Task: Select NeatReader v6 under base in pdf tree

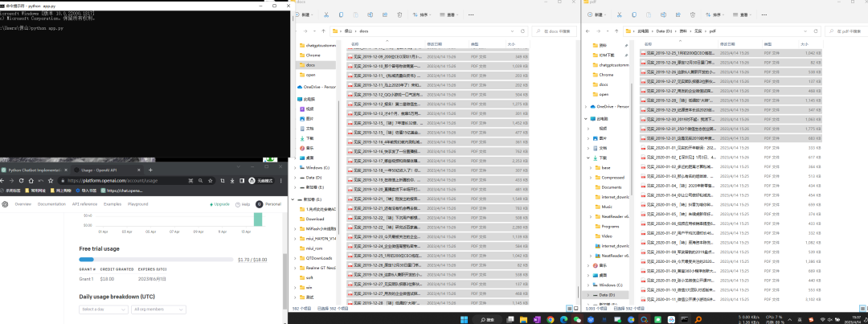Action: (x=613, y=216)
